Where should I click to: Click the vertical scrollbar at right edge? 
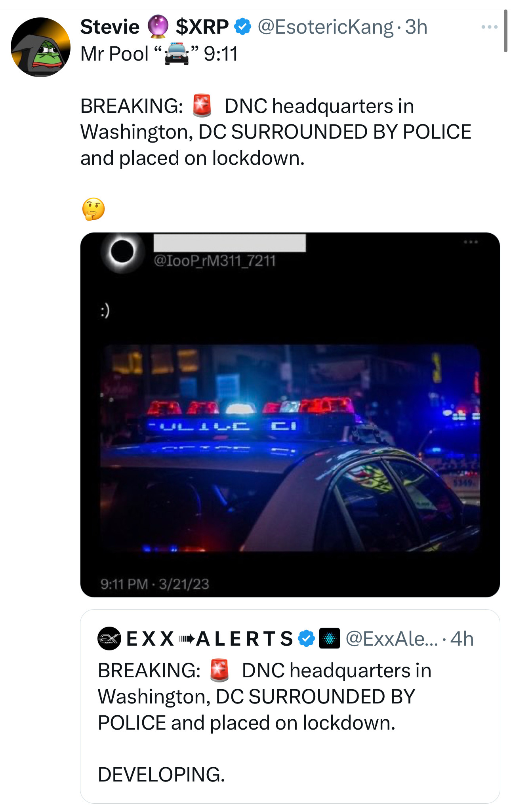pos(505,31)
